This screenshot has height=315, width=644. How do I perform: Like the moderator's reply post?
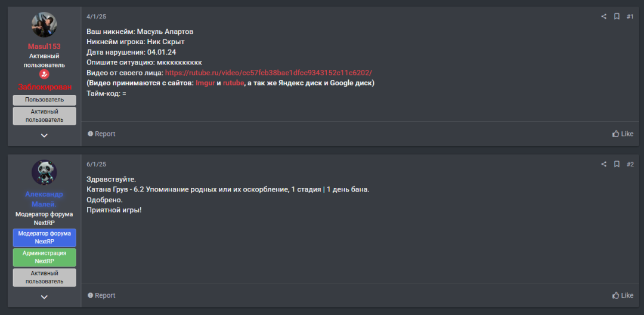click(x=623, y=295)
